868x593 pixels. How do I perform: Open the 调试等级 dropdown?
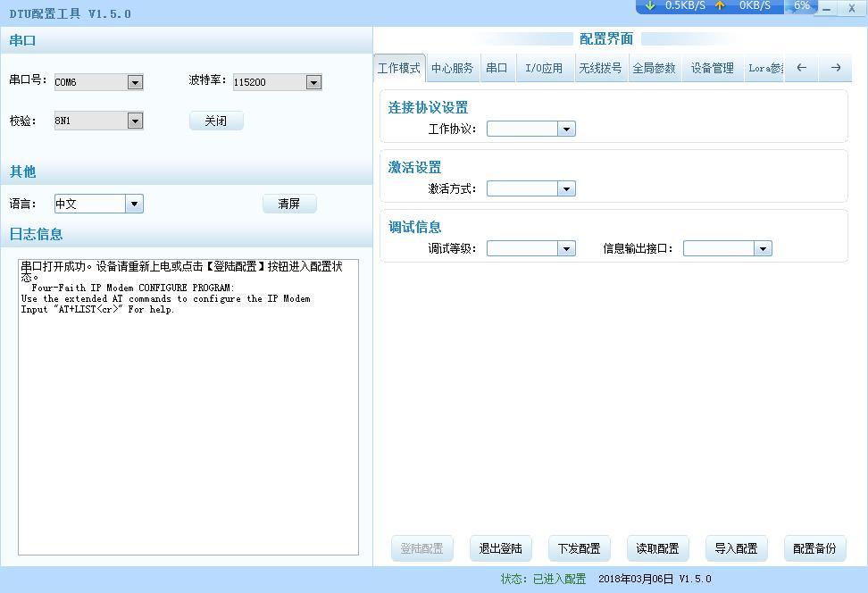[x=566, y=248]
